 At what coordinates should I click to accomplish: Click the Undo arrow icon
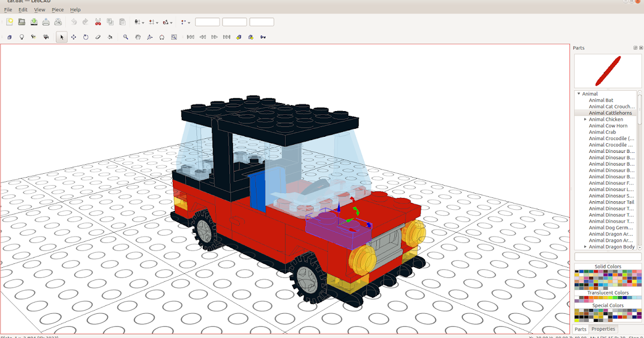[x=74, y=22]
